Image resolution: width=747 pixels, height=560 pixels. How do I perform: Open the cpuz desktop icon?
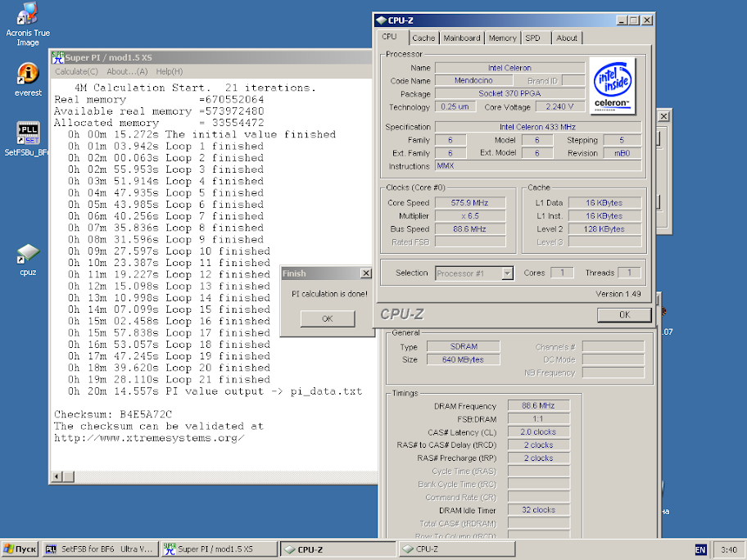click(28, 255)
